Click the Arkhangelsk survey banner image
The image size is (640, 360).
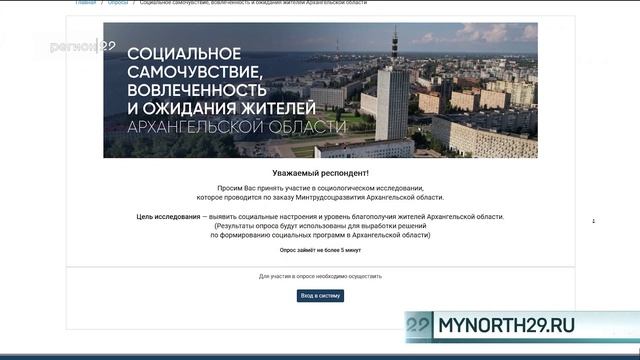320,90
